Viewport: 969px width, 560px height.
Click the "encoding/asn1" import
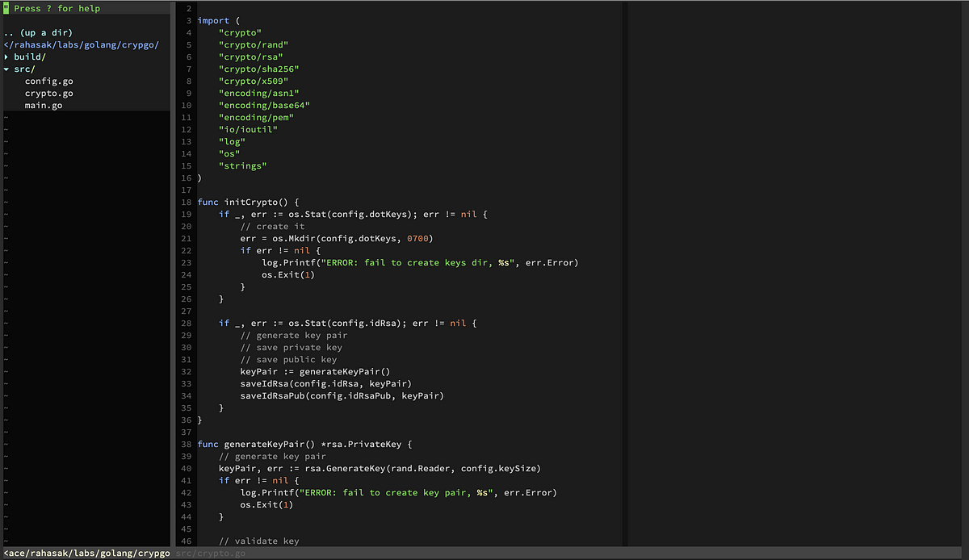coord(259,93)
